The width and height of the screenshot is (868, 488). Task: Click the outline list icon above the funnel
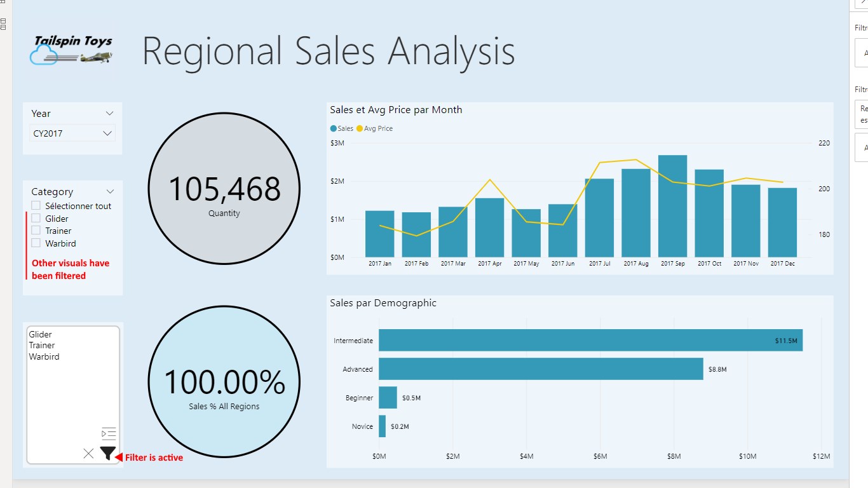tap(109, 434)
